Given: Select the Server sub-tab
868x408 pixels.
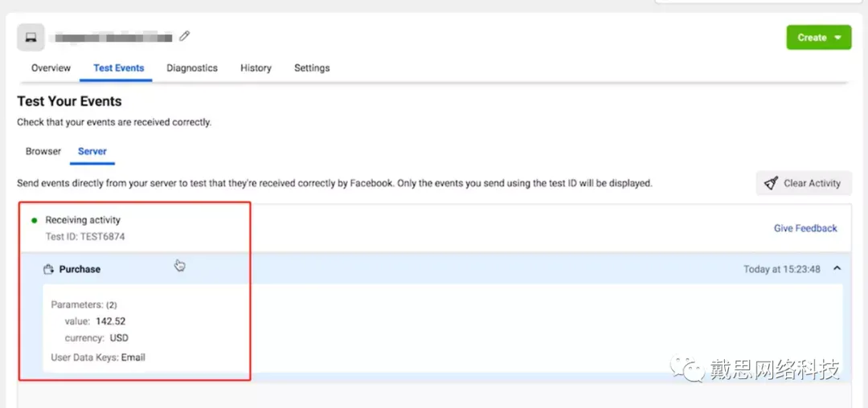Looking at the screenshot, I should pos(92,151).
